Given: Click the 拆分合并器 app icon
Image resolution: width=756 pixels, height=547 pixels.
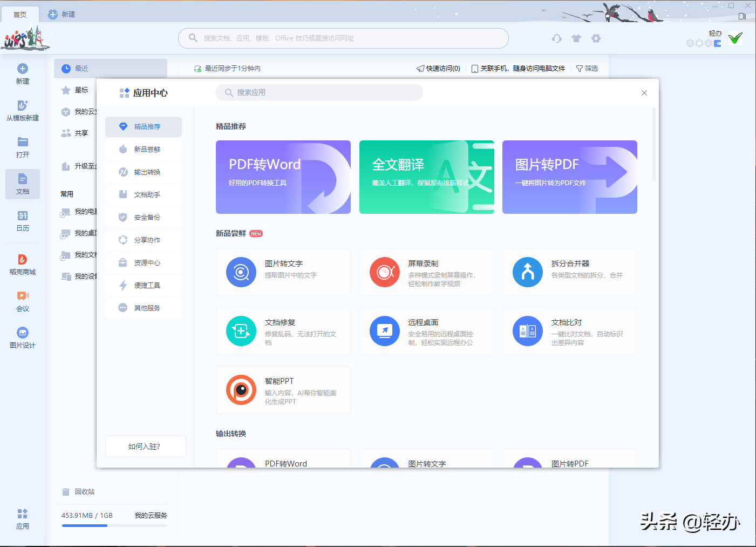Looking at the screenshot, I should [x=528, y=272].
